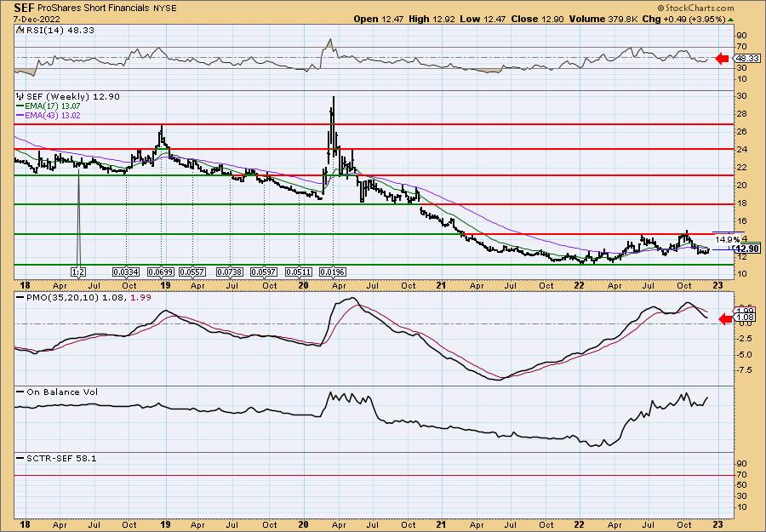Screen dimensions: 766x532
Task: Click the On Balance Vol label
Action: (x=57, y=392)
